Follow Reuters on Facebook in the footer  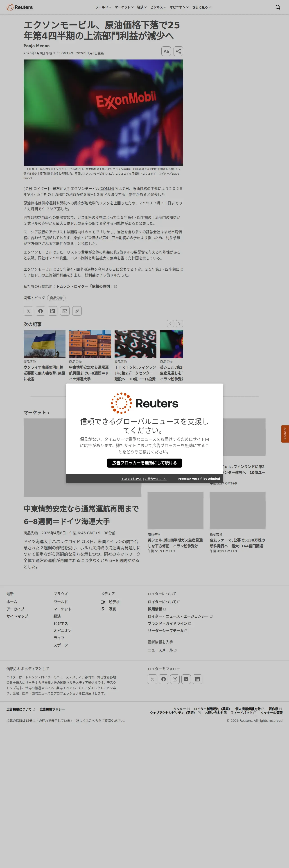click(x=163, y=679)
